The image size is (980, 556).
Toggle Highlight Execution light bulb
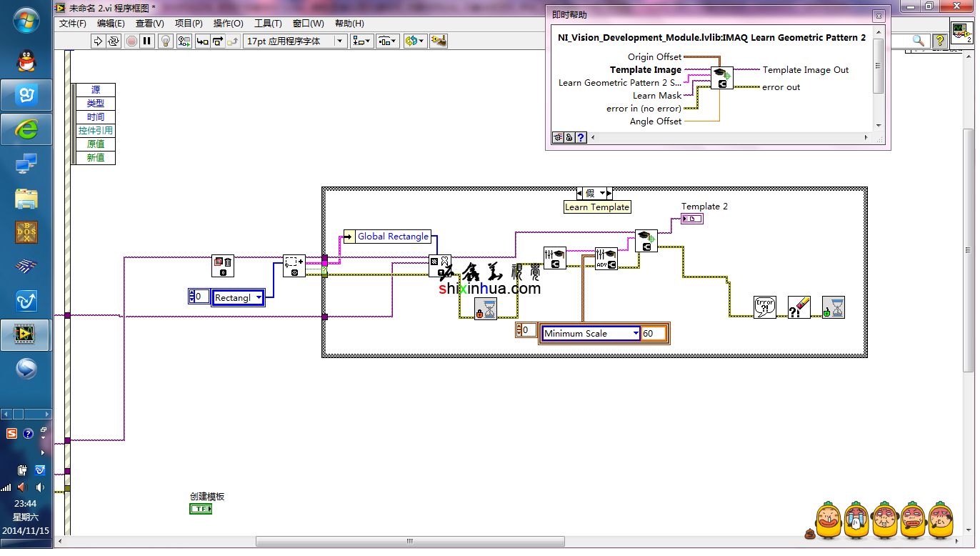[x=166, y=41]
